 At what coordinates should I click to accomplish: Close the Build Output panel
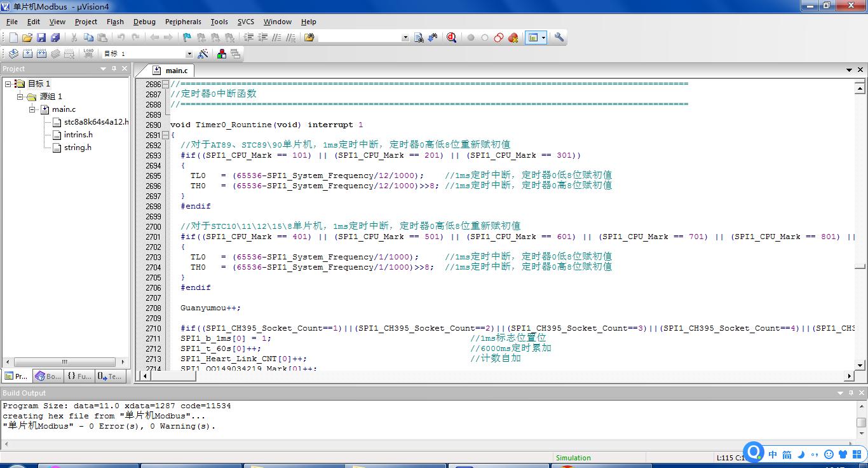861,393
